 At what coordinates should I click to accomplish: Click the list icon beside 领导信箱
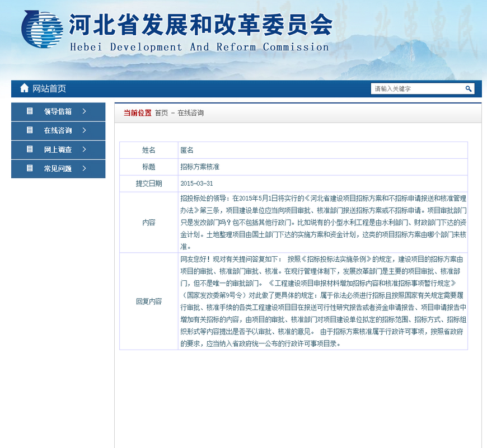(30, 111)
